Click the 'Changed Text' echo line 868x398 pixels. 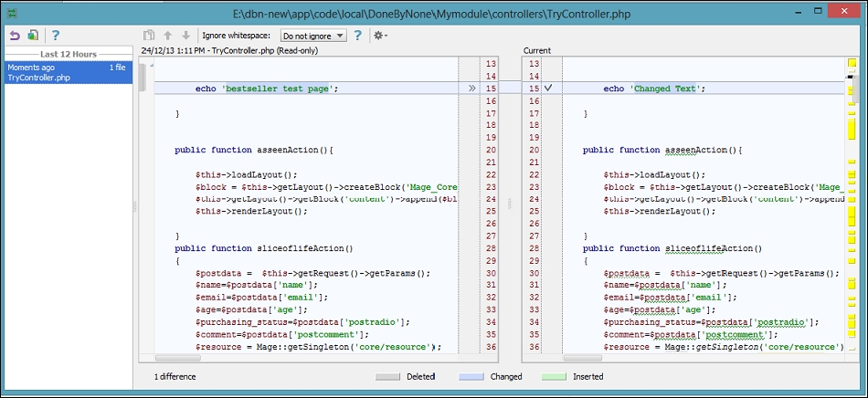pos(654,89)
